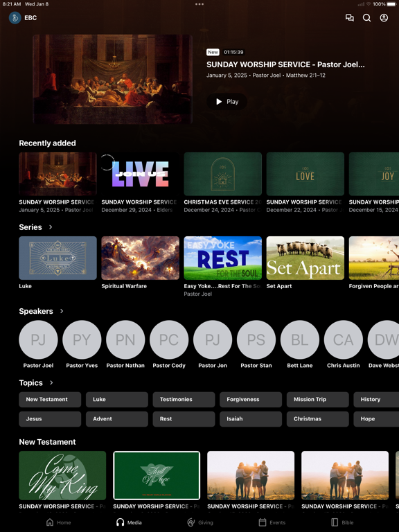Open the LOVE service thumbnail
The height and width of the screenshot is (532, 399).
[305, 174]
